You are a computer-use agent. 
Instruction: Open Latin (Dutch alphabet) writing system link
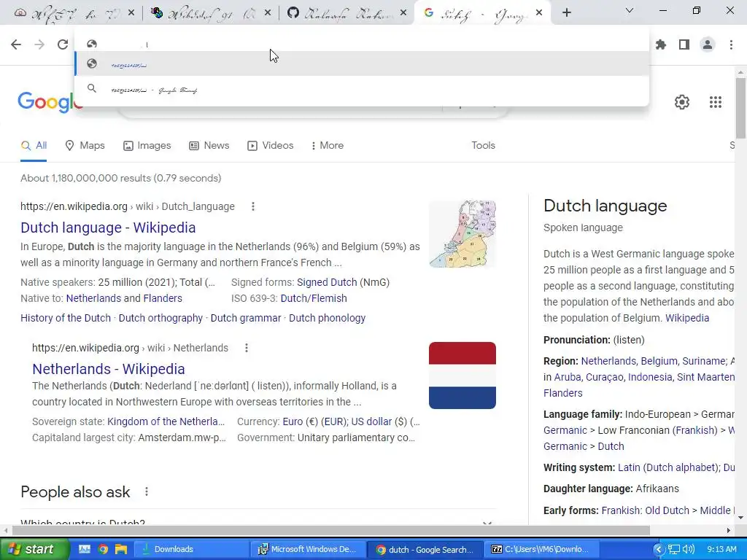[x=668, y=467]
